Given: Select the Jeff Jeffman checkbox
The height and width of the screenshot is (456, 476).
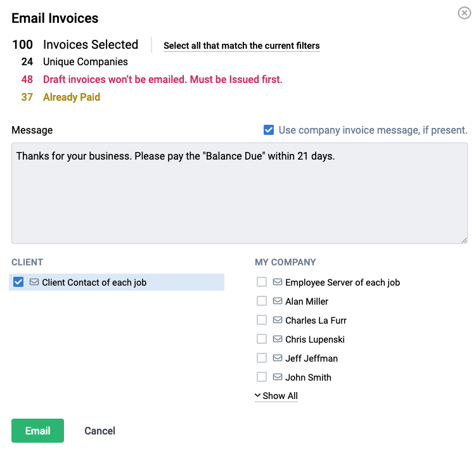Looking at the screenshot, I should [262, 358].
